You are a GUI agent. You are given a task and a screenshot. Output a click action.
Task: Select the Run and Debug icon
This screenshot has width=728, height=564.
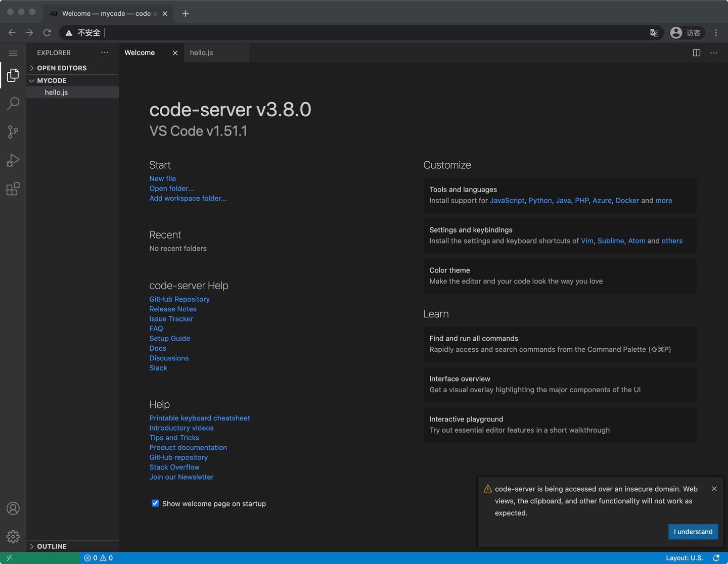pyautogui.click(x=13, y=160)
